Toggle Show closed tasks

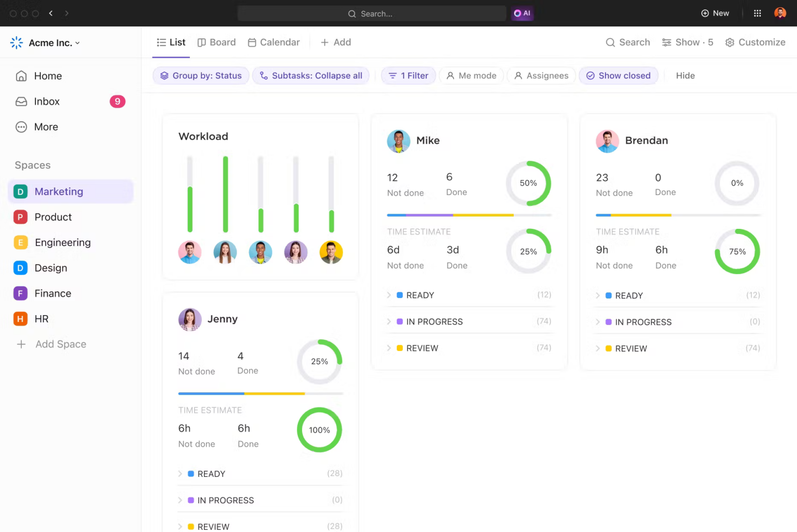point(619,75)
